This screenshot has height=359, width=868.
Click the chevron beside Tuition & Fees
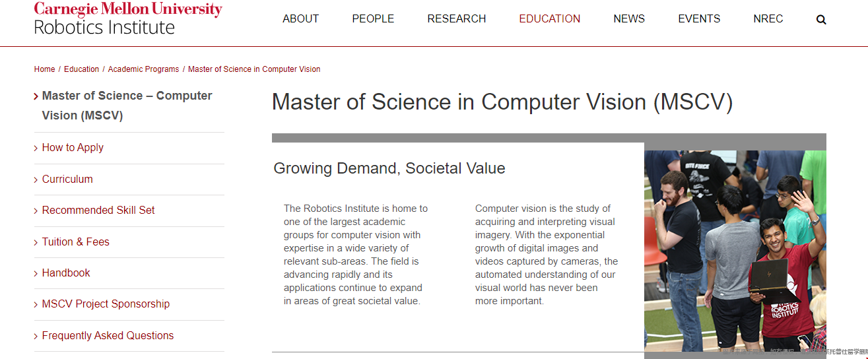pyautogui.click(x=36, y=242)
